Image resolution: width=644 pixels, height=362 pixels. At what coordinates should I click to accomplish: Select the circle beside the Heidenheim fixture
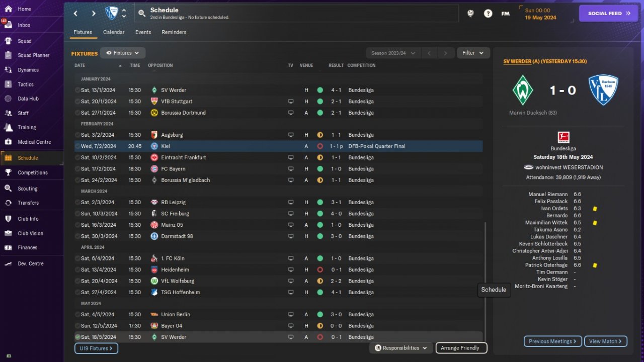(77, 269)
